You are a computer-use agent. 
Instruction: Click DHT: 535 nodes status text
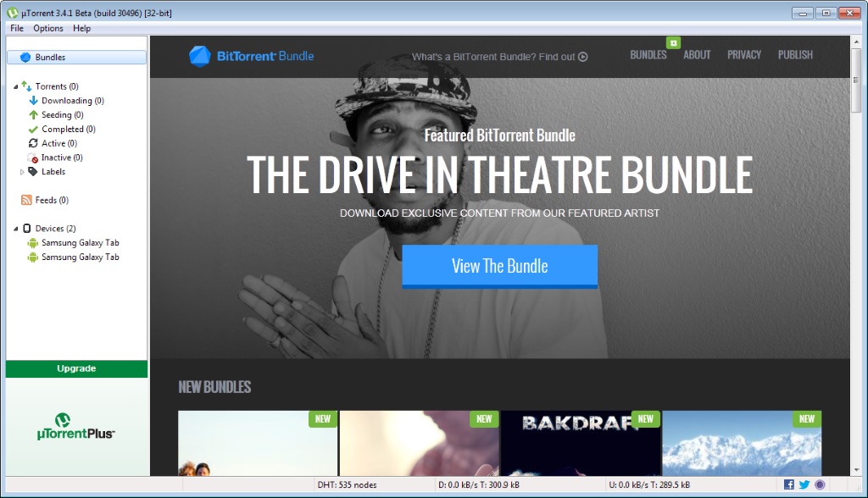click(x=347, y=484)
